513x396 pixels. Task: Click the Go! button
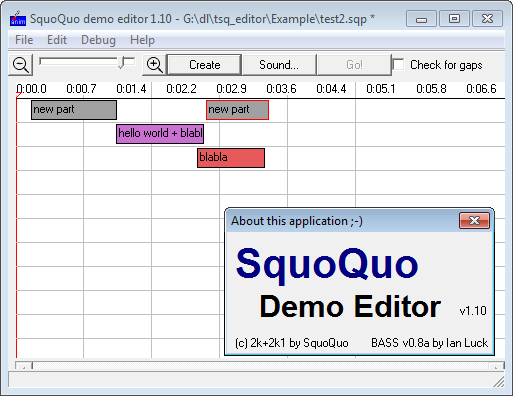point(354,65)
